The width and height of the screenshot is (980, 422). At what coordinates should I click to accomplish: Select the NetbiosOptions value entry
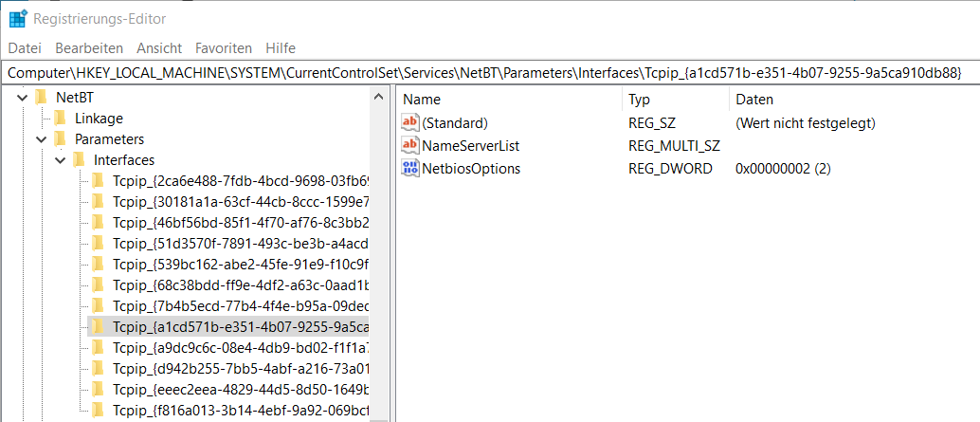click(x=471, y=169)
